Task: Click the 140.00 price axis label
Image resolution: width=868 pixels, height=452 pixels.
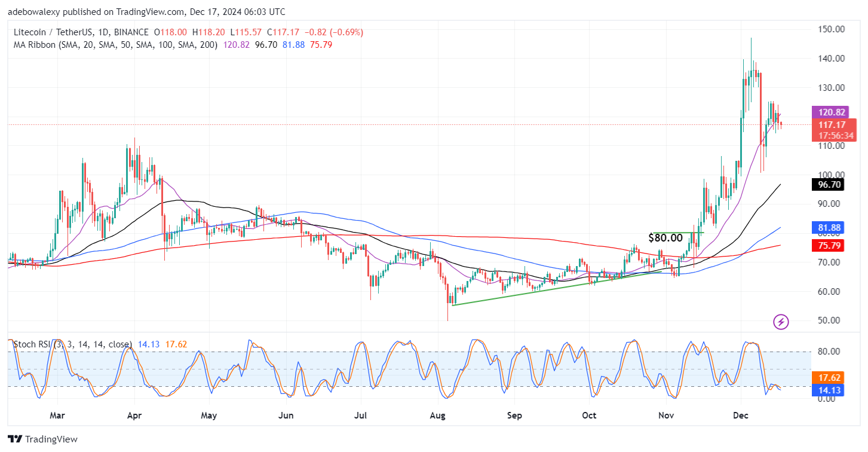Action: coord(831,59)
